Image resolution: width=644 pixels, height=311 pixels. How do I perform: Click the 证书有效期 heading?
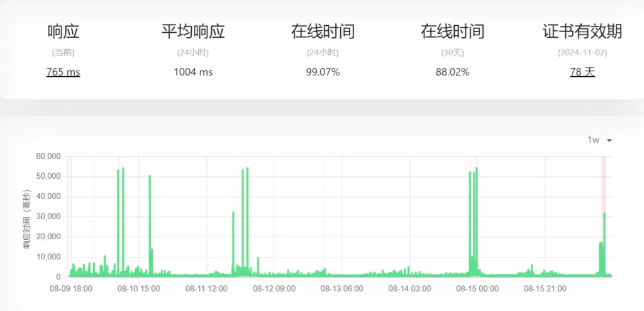click(582, 31)
